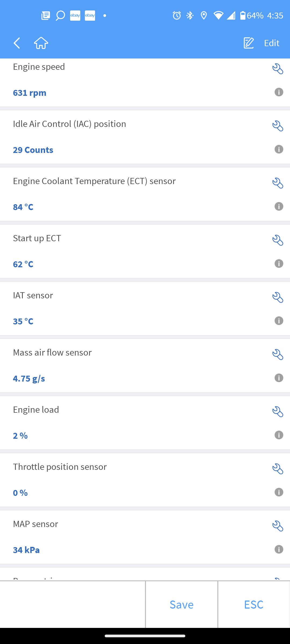The width and height of the screenshot is (290, 644).
Task: Go to the home screen icon
Action: click(x=41, y=43)
